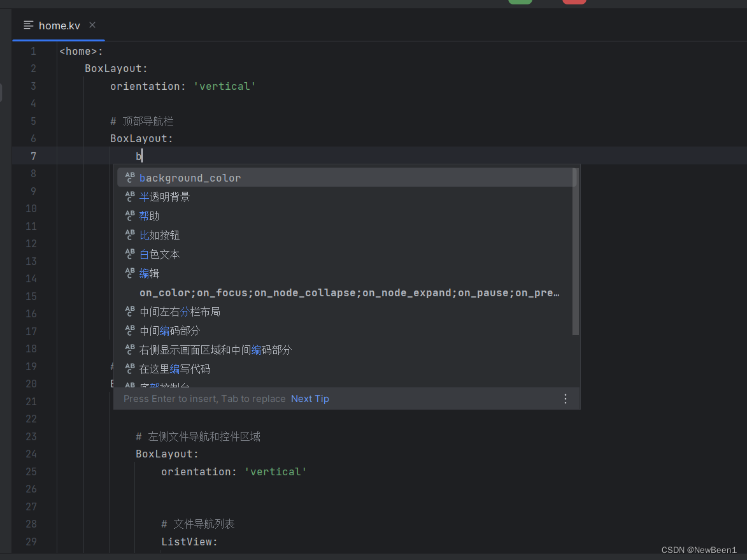The image size is (747, 560).
Task: Select the on_color;on_focus suggestion row
Action: (349, 292)
